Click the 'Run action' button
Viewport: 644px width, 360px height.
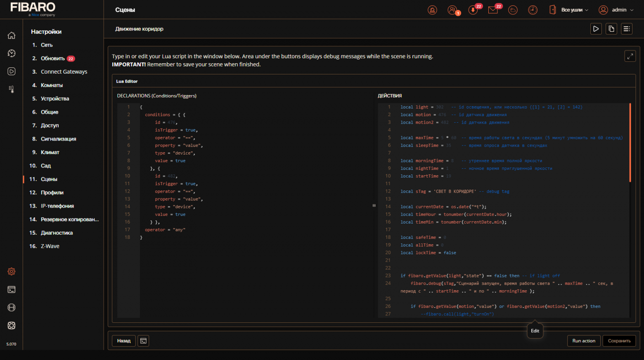coord(584,341)
